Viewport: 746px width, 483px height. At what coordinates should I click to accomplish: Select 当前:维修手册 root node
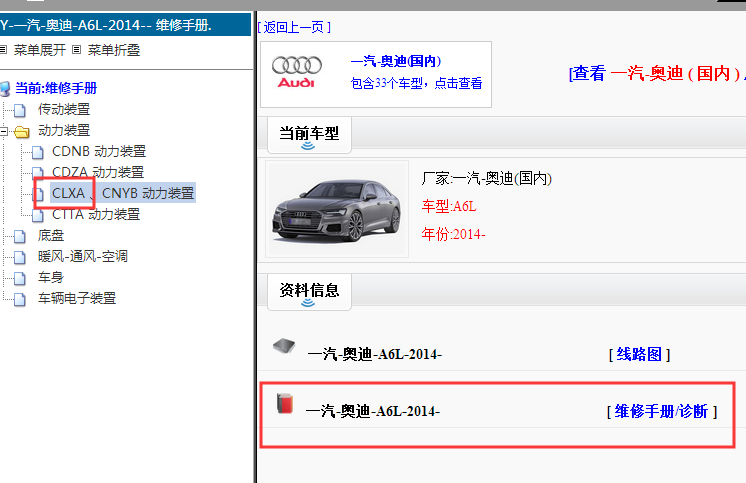[x=56, y=88]
